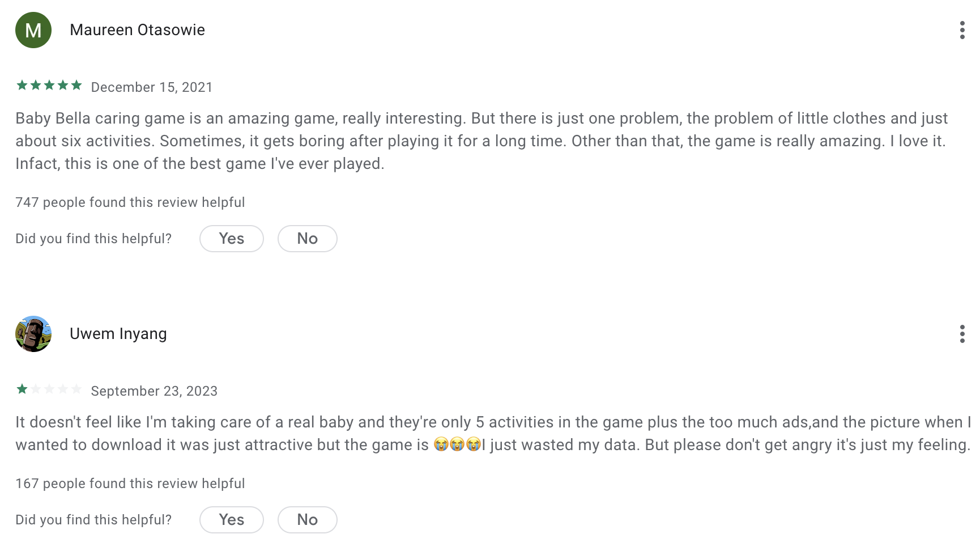Click the September 23, 2023 review date
This screenshot has width=980, height=551.
pos(154,391)
